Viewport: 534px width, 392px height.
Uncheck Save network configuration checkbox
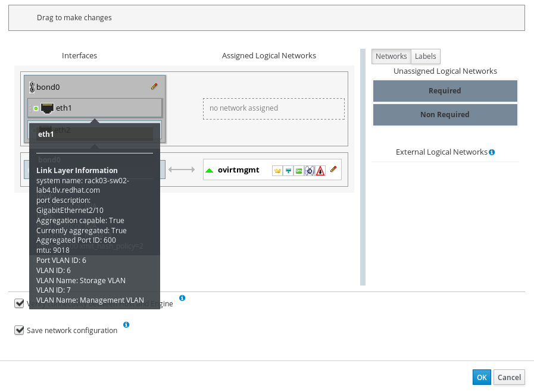tap(20, 330)
